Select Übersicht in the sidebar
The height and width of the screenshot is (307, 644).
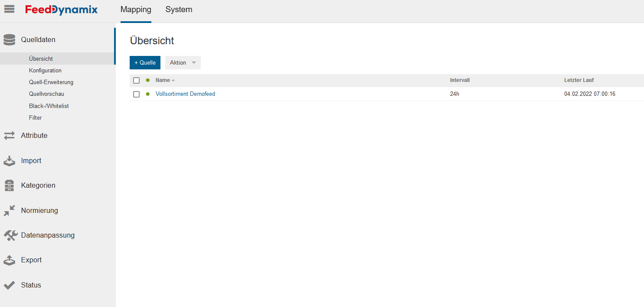[58, 59]
